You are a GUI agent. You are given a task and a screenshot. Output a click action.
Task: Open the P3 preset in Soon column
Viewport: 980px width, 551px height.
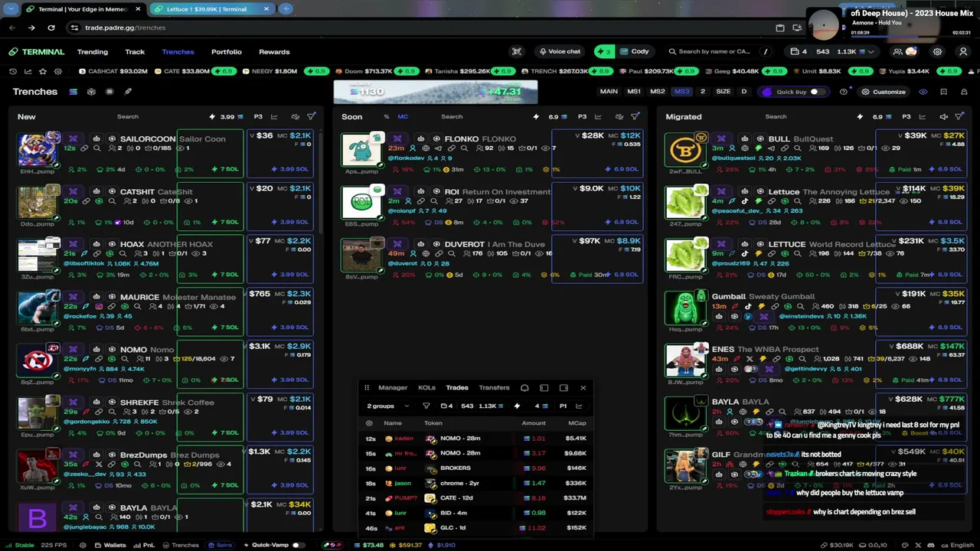click(x=582, y=117)
